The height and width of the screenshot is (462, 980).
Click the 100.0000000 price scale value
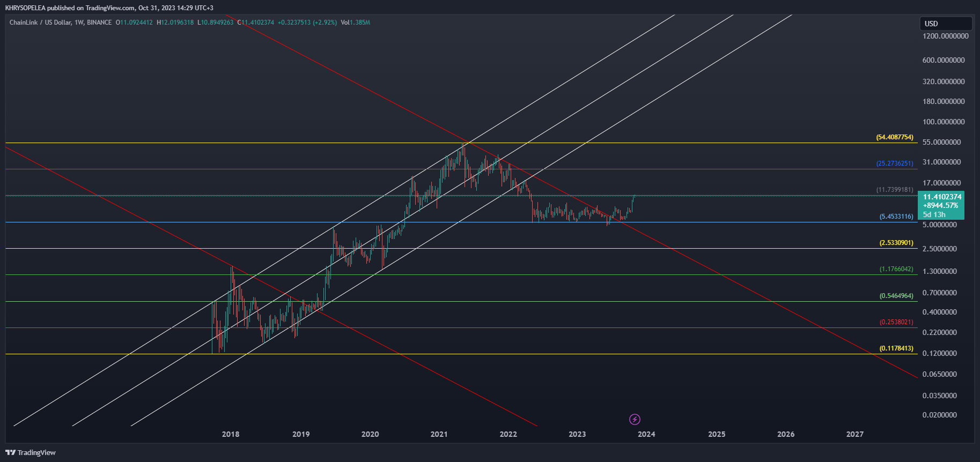[x=944, y=122]
